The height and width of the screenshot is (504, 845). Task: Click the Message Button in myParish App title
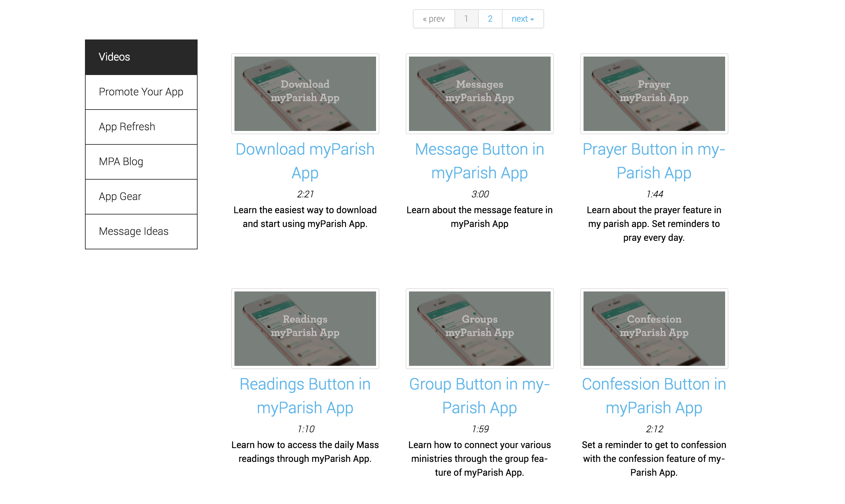pyautogui.click(x=479, y=161)
